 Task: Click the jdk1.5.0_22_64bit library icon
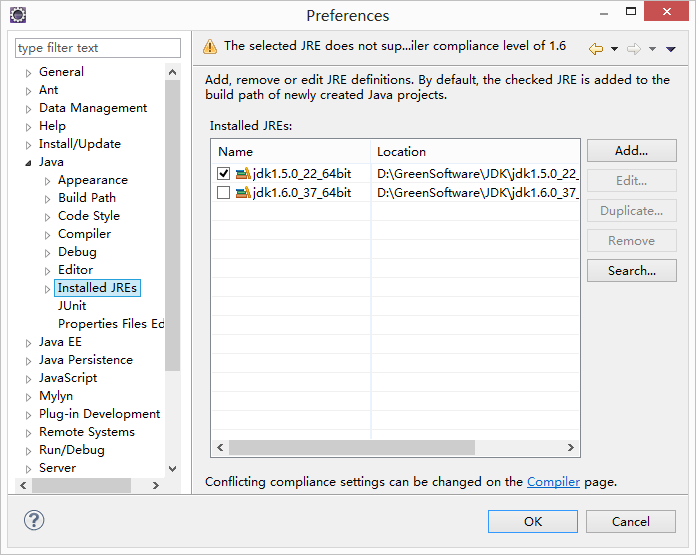tap(243, 174)
